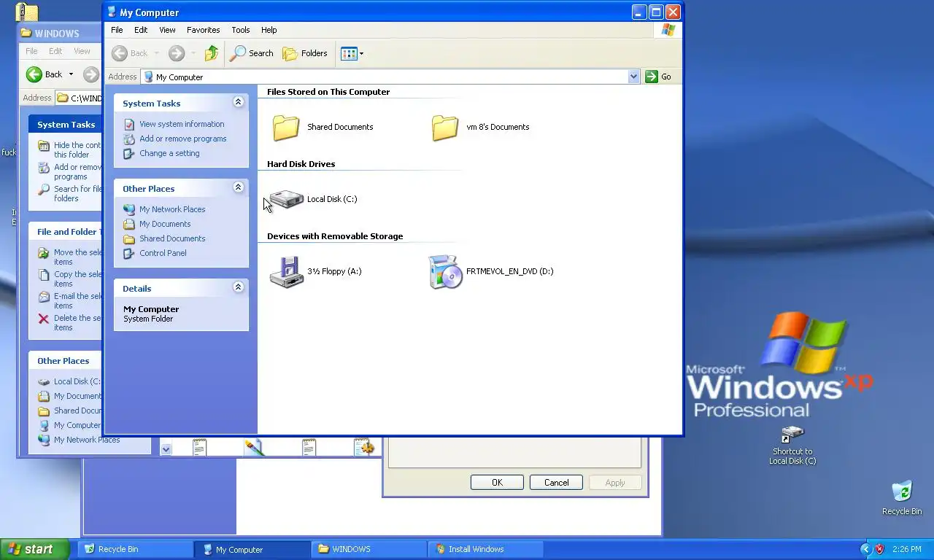934x560 pixels.
Task: Click the yellow folder icon at desktop top-left
Action: coord(27,11)
